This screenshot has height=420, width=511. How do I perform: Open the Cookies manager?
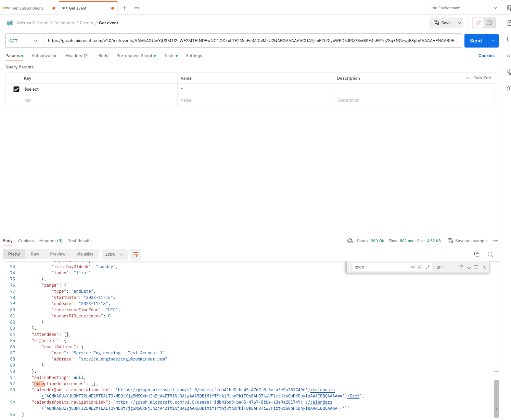tap(486, 56)
